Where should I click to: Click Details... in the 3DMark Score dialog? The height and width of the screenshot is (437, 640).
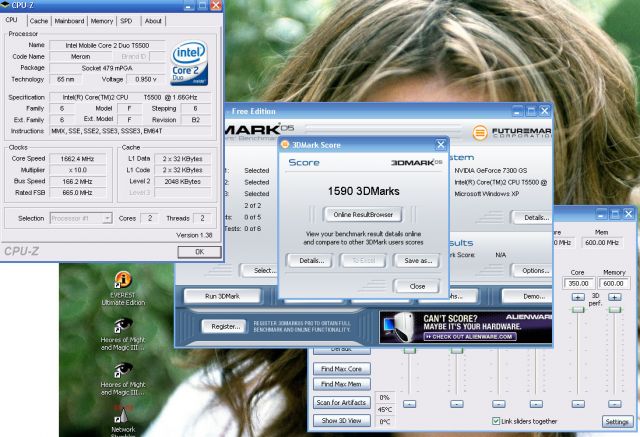click(311, 260)
